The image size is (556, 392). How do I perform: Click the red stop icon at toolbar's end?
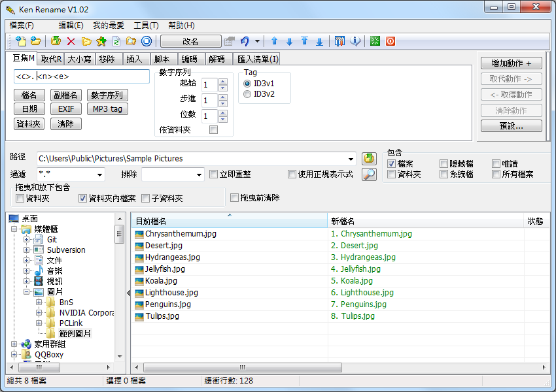point(390,41)
